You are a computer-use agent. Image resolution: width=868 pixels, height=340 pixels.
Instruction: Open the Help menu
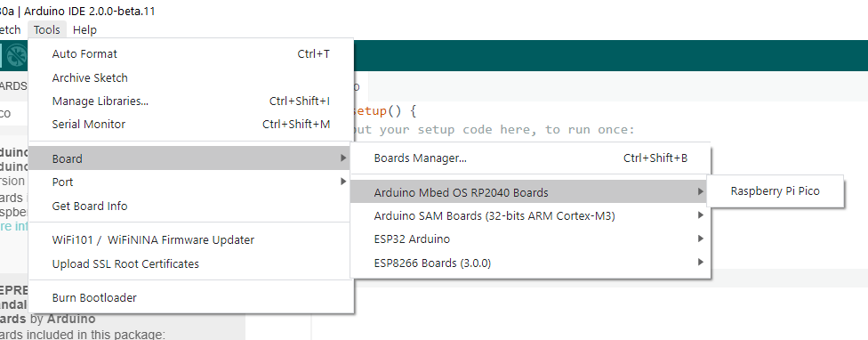(x=84, y=30)
